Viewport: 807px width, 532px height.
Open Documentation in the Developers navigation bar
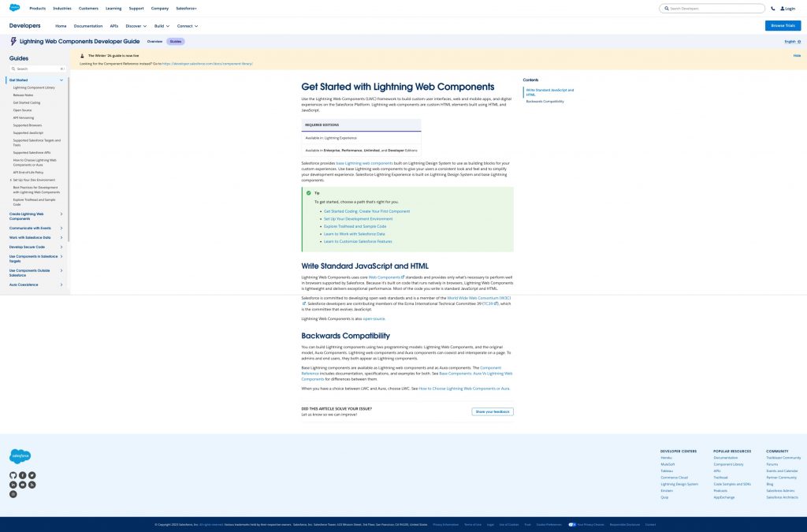[88, 26]
